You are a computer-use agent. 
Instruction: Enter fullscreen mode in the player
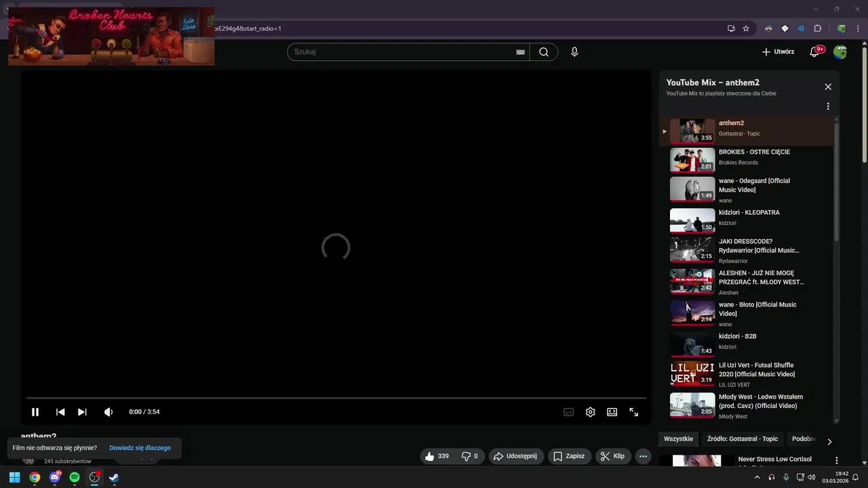pos(634,412)
